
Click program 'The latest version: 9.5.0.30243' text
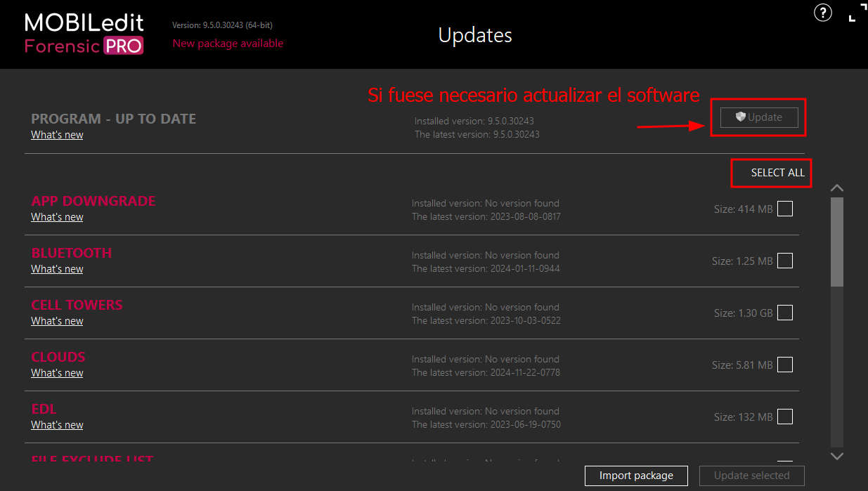click(x=477, y=134)
